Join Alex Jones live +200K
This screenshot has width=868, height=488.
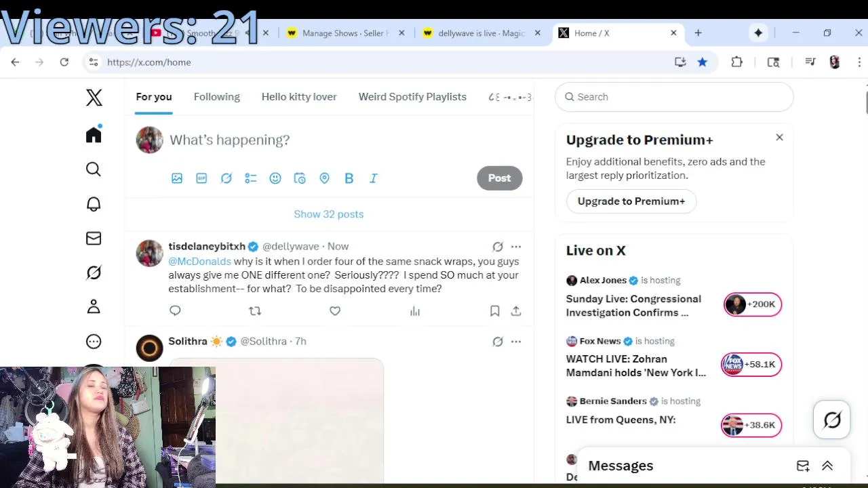[753, 304]
